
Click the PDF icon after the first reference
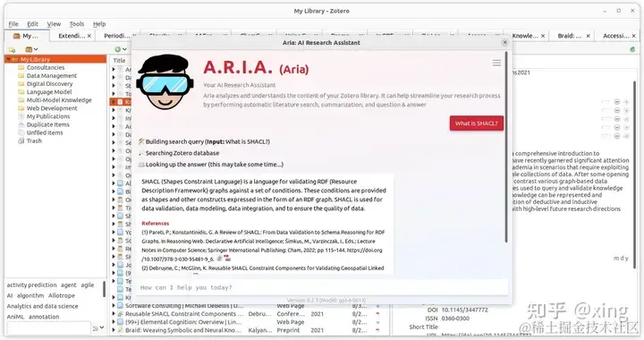(226, 259)
